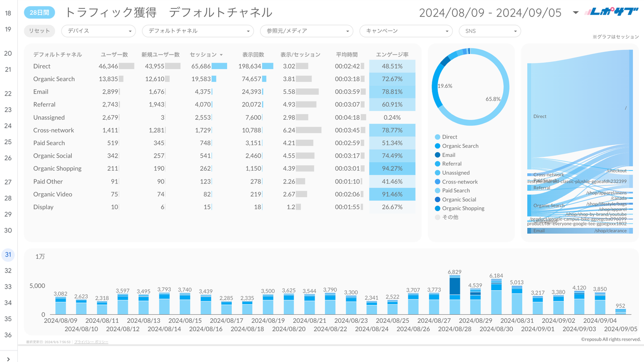Sort table by エンゲージ率 column header
The image size is (644, 362).
pyautogui.click(x=392, y=54)
